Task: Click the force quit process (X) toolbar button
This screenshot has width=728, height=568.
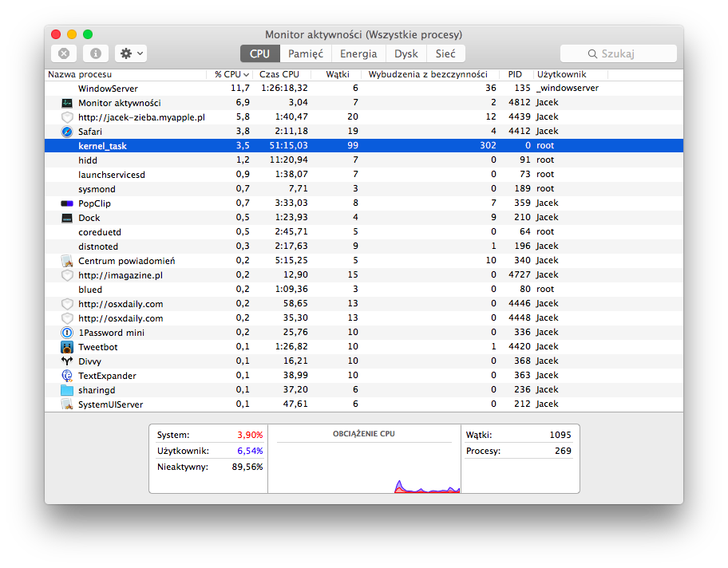Action: (x=64, y=53)
